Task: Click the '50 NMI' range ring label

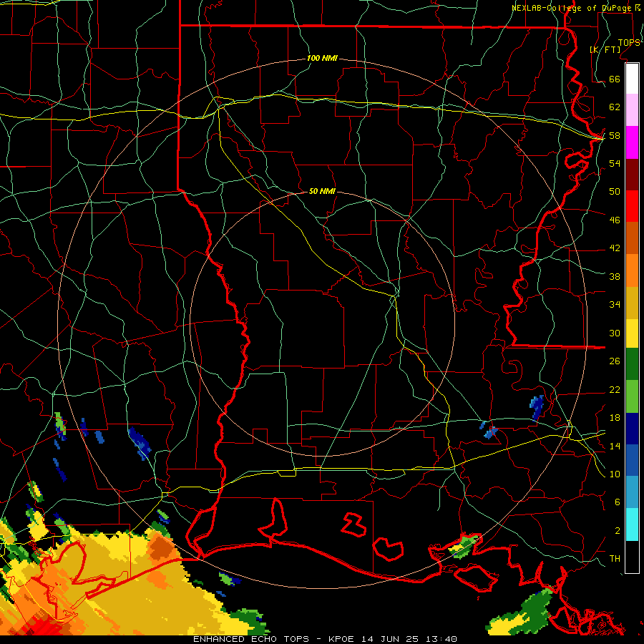Action: tap(322, 191)
